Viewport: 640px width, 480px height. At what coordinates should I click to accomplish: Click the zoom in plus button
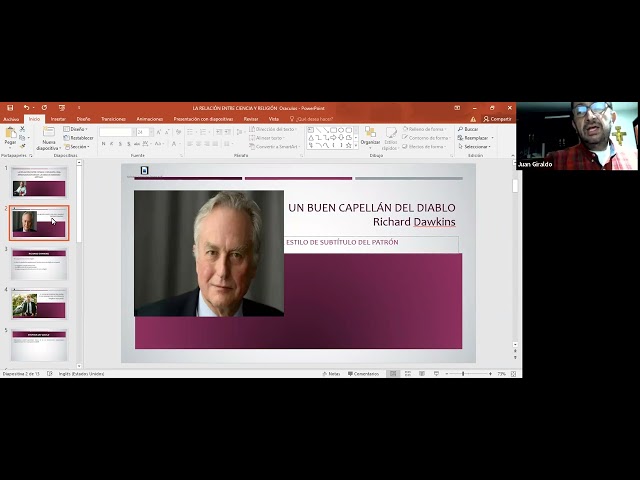pos(490,373)
